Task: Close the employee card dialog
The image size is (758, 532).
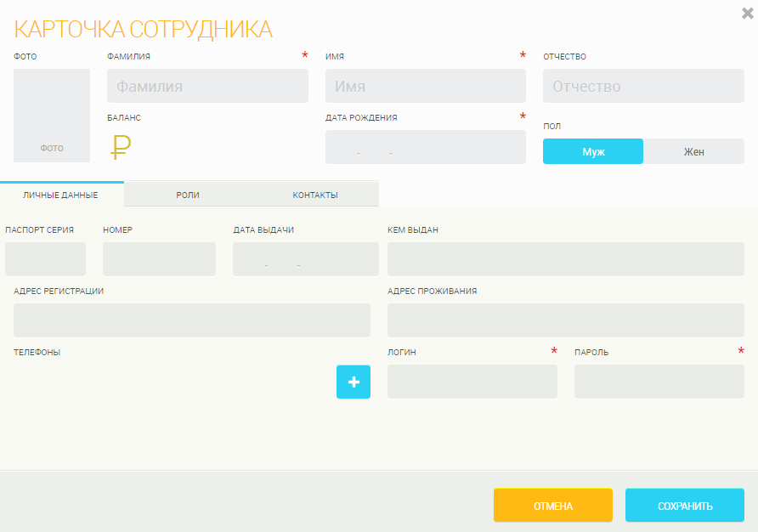Action: [747, 13]
